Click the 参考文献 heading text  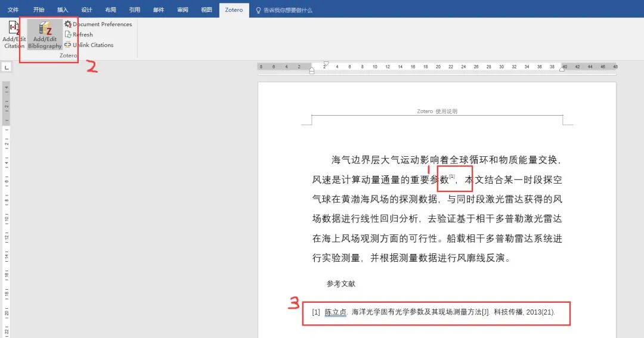tap(341, 283)
